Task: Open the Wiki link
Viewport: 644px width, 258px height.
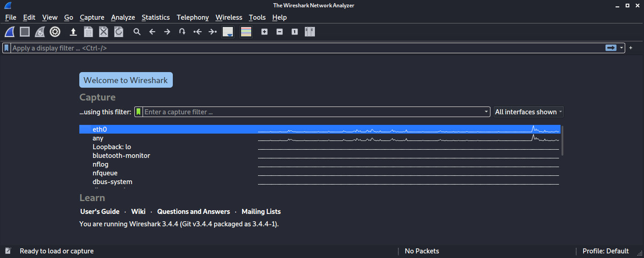Action: click(x=138, y=212)
